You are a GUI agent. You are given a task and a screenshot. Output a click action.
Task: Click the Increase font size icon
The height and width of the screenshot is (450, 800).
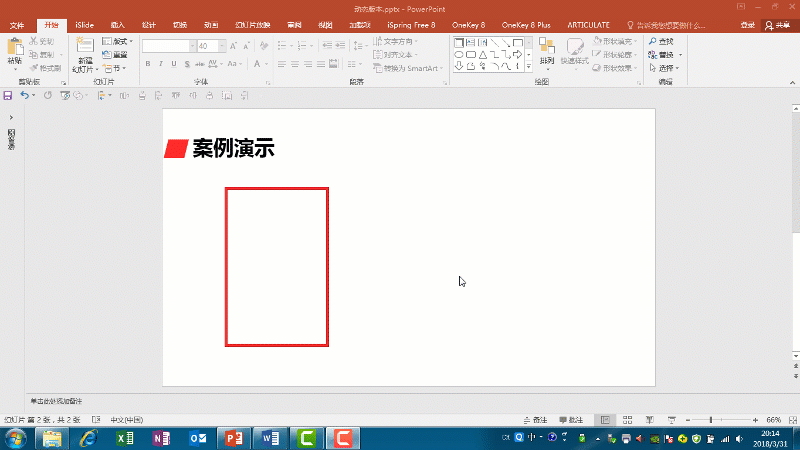pyautogui.click(x=233, y=46)
